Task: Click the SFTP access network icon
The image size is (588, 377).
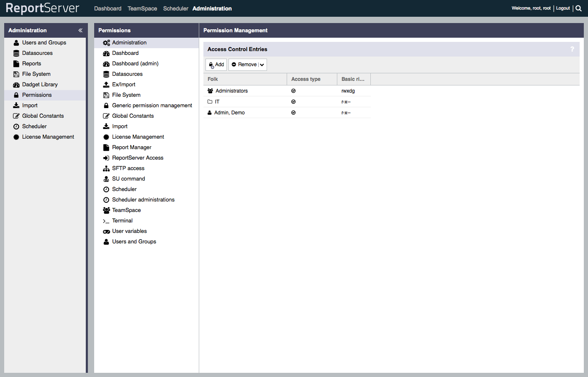Action: tap(106, 168)
